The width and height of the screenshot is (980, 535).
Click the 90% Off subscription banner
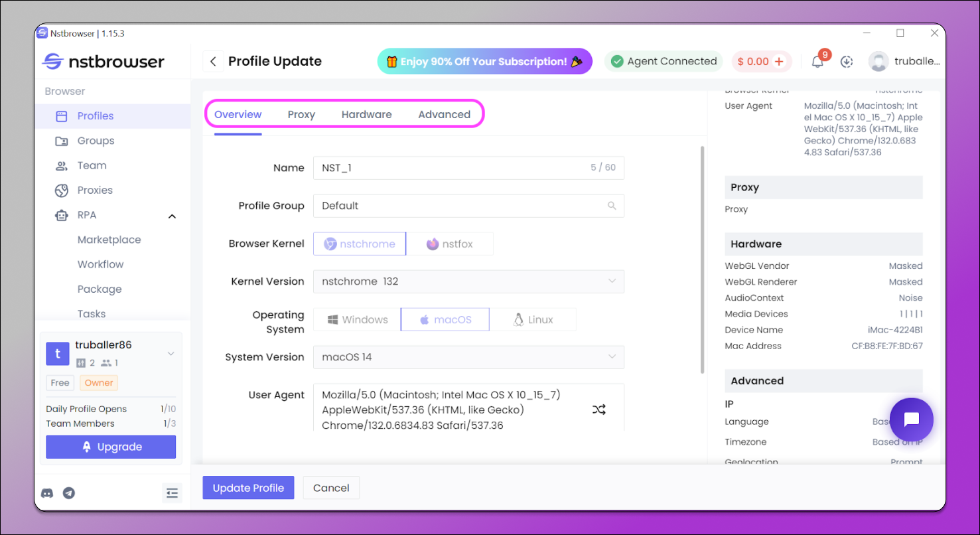[485, 62]
